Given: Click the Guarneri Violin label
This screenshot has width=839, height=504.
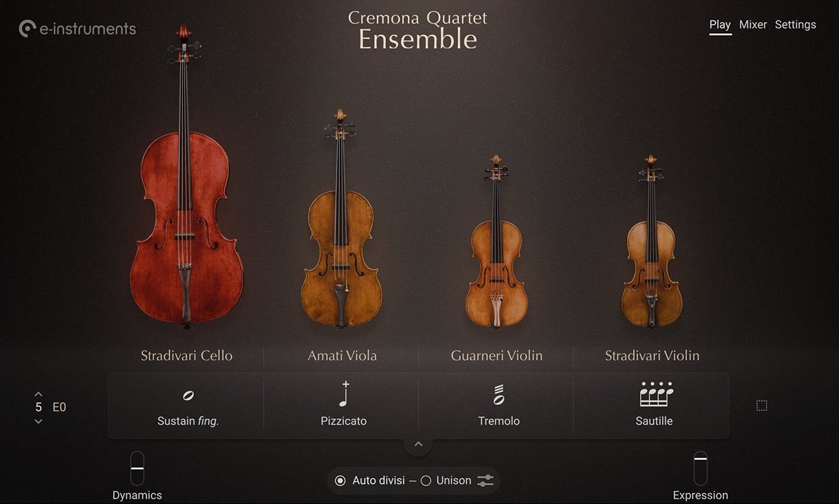Looking at the screenshot, I should click(x=496, y=356).
